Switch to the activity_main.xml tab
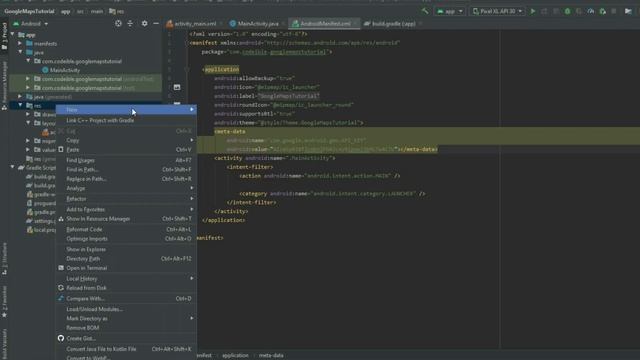Screen dimensions: 640x360 click(195, 24)
